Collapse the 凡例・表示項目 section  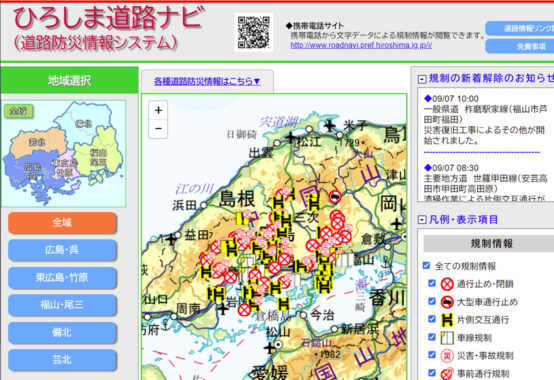(422, 220)
